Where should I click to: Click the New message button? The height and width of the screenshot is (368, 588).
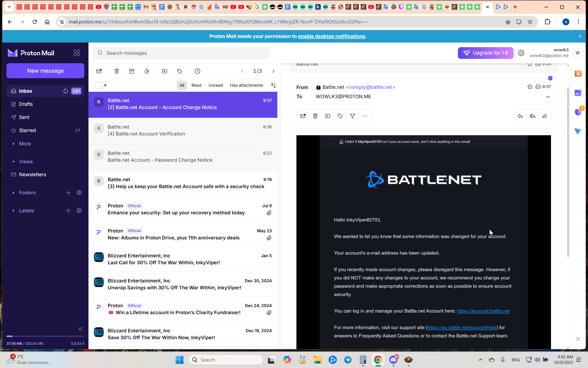[x=45, y=71]
